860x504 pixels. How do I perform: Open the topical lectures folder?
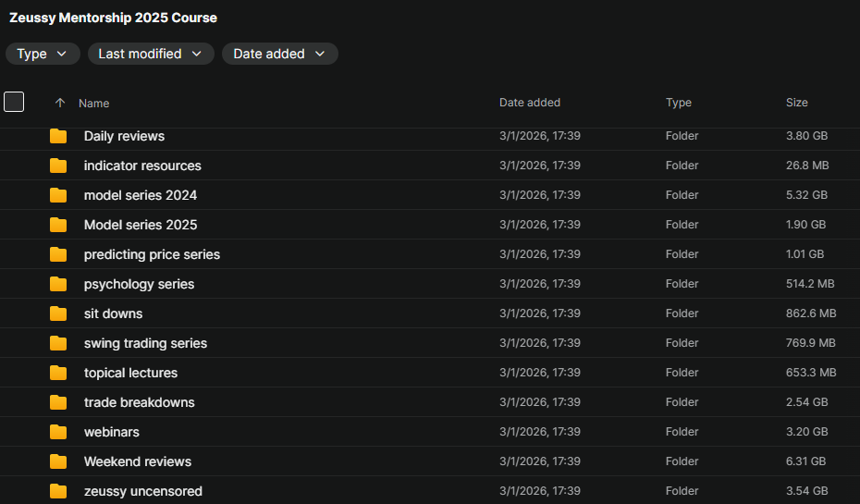(x=130, y=373)
